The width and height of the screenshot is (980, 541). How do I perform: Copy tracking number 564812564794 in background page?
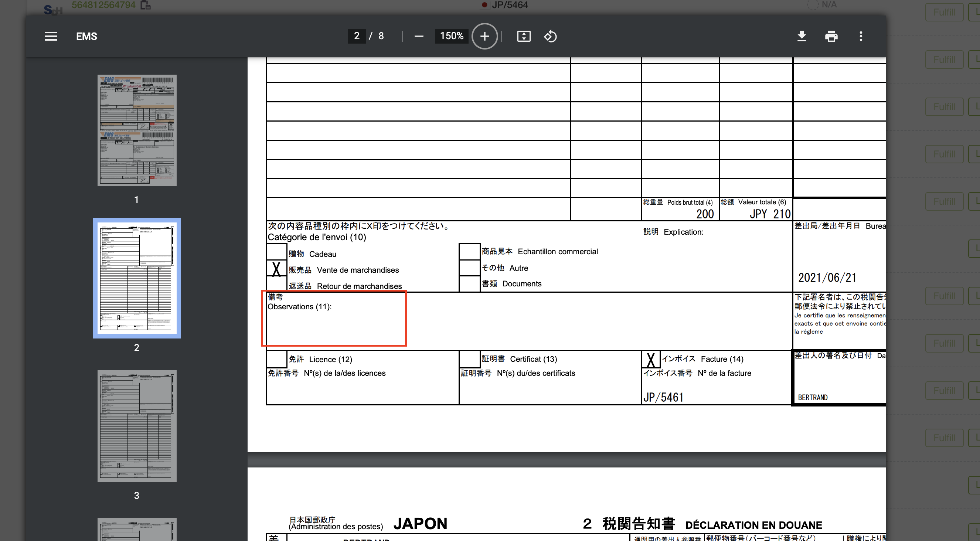(x=146, y=5)
